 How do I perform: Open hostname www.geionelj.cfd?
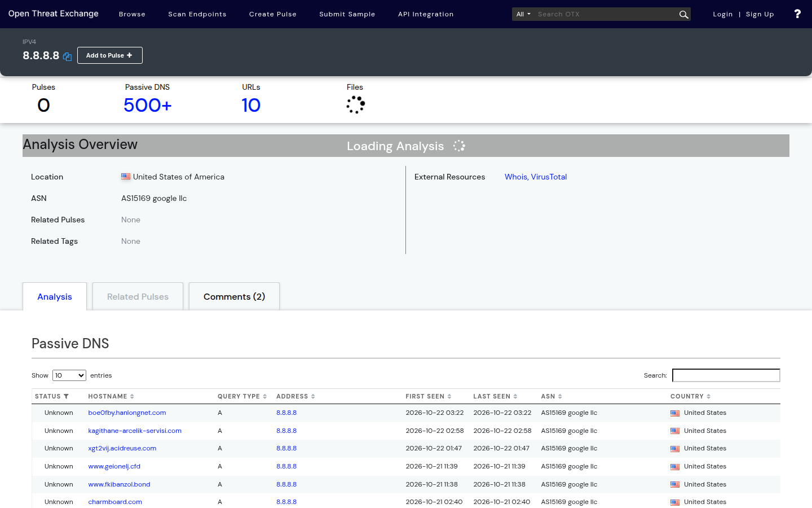pos(114,466)
